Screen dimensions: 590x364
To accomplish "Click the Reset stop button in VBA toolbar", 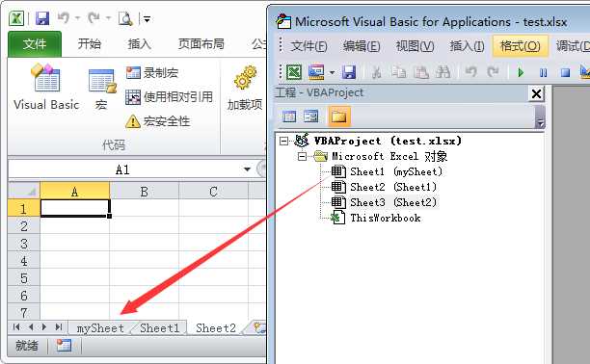I will coord(565,72).
